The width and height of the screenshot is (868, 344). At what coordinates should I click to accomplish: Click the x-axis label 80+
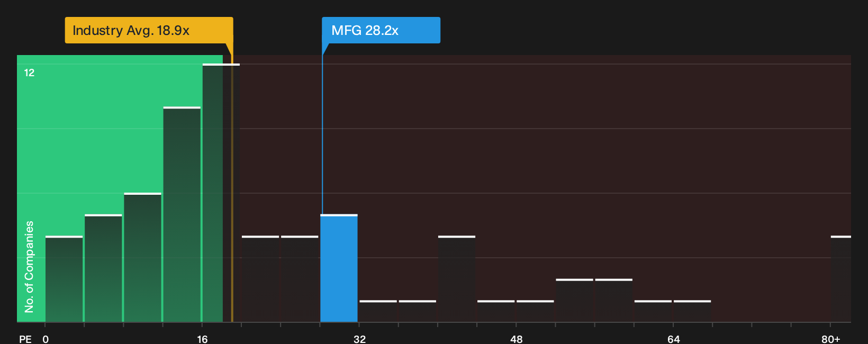831,339
